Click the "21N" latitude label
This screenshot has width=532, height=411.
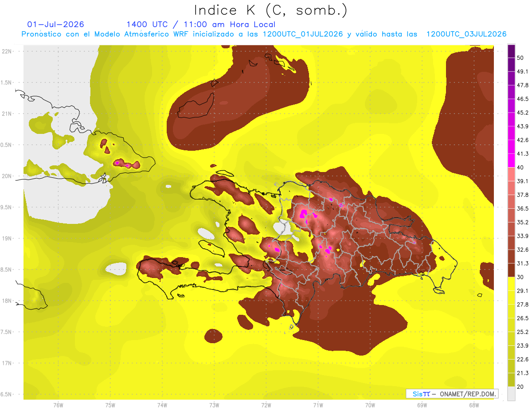coord(7,114)
